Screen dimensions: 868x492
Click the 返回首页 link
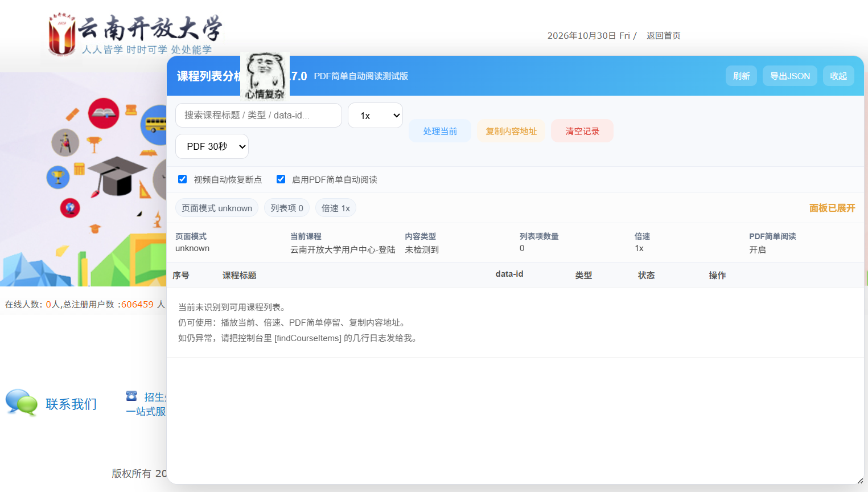click(x=664, y=35)
